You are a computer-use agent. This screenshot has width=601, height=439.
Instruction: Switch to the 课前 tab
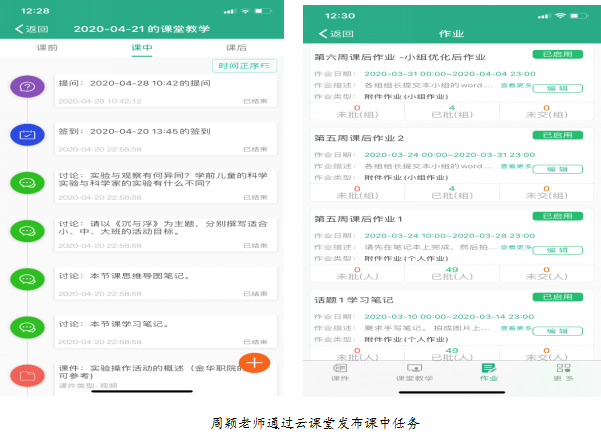click(x=47, y=48)
